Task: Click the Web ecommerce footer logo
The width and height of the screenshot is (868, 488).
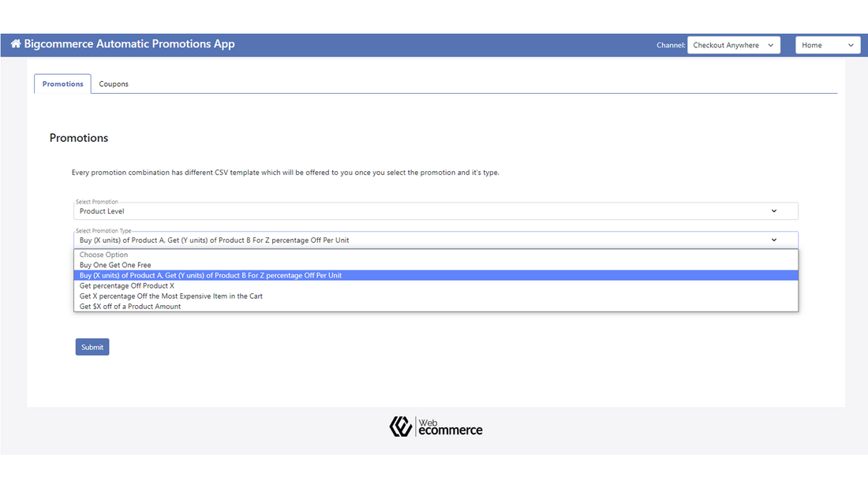Action: [436, 427]
